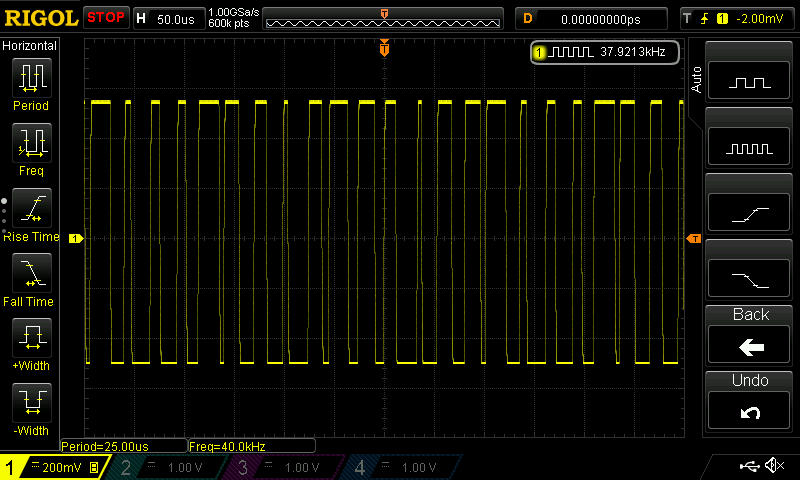
Task: Click the orange trigger level marker on right edge
Action: click(692, 238)
